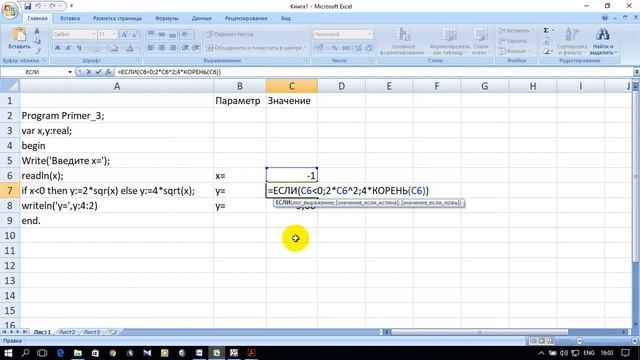Click the increase font size icon

pyautogui.click(x=125, y=34)
